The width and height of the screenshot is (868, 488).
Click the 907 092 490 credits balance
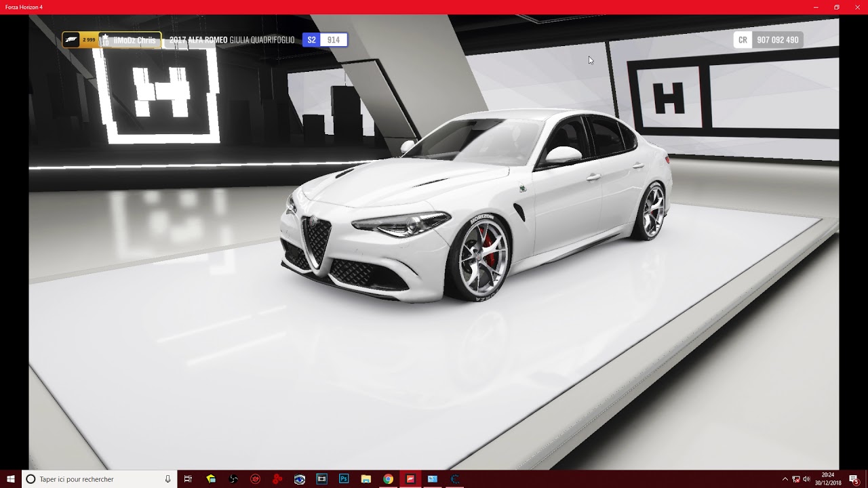pyautogui.click(x=778, y=40)
